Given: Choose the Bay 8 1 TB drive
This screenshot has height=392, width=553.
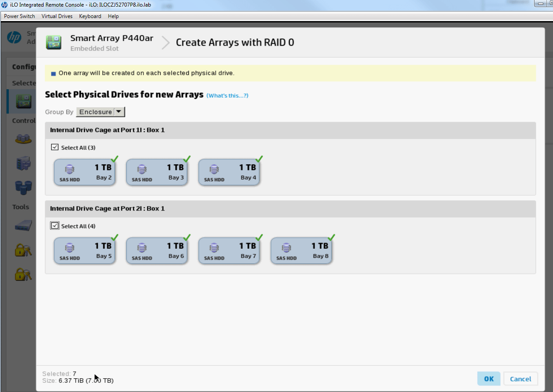Looking at the screenshot, I should (x=301, y=251).
